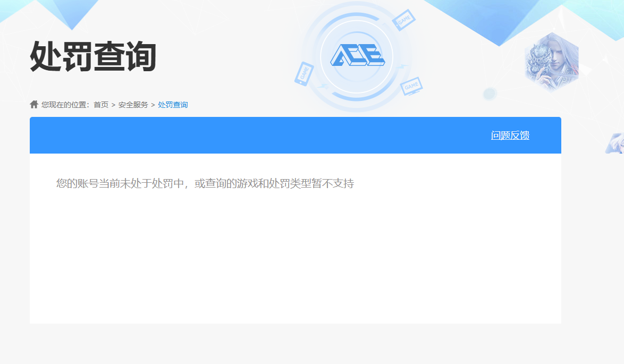Select the 处罚查询 breadcrumb link

[x=173, y=105]
